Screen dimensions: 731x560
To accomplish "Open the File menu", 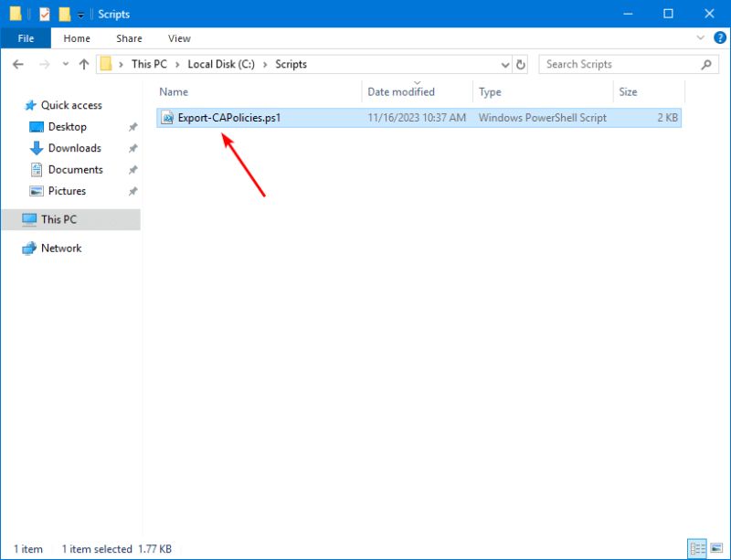I will point(26,37).
